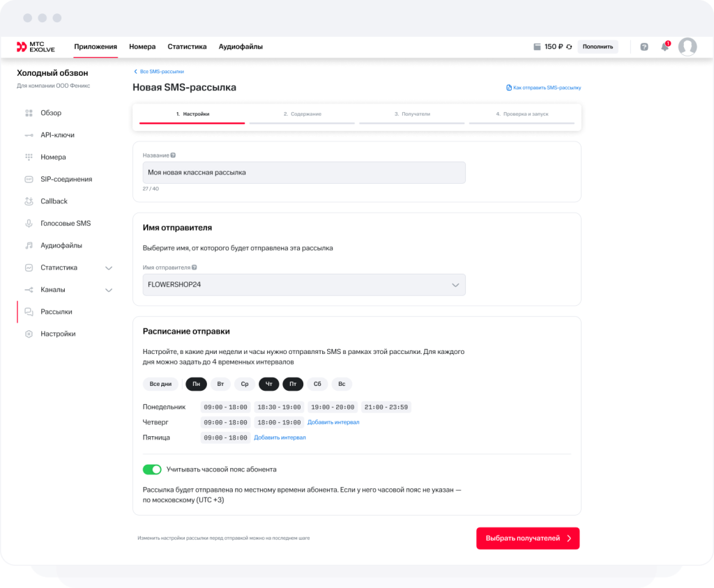
Task: Expand the Каналы sidebar section
Action: [108, 290]
